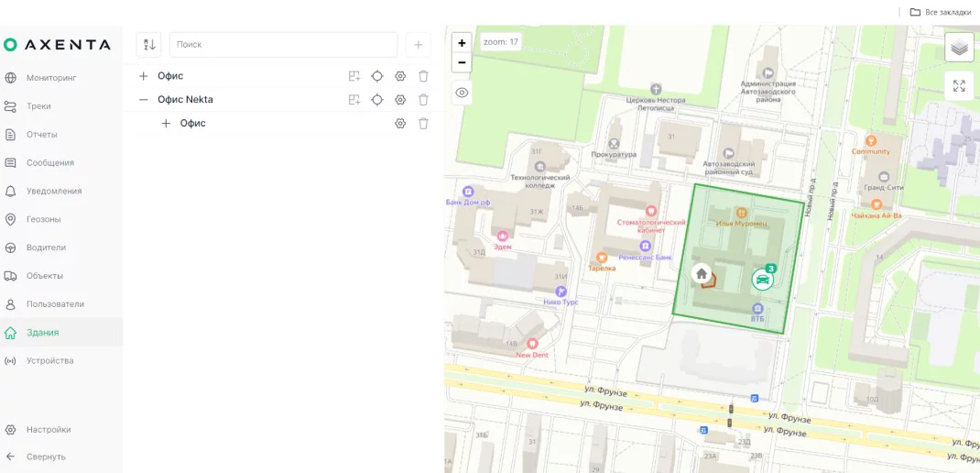The image size is (980, 473).
Task: Click the add building plus button
Action: 419,44
